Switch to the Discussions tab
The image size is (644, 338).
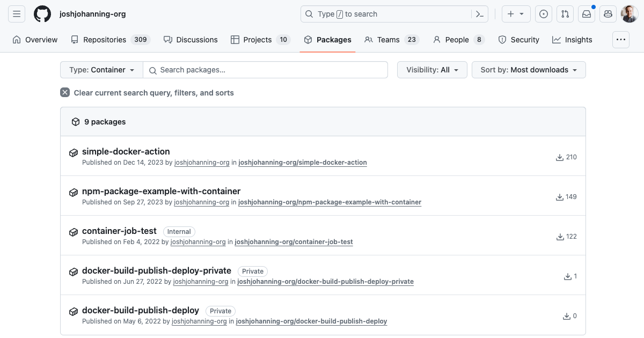pyautogui.click(x=191, y=40)
